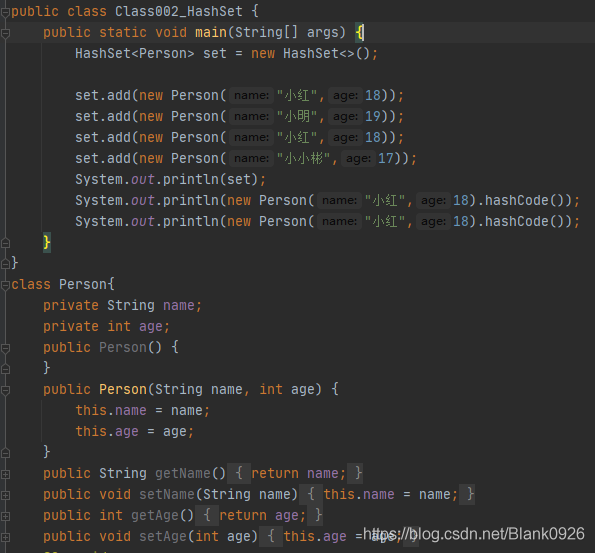
Task: Click fold-end marker beside main's yellow closing brace
Action: [5, 243]
